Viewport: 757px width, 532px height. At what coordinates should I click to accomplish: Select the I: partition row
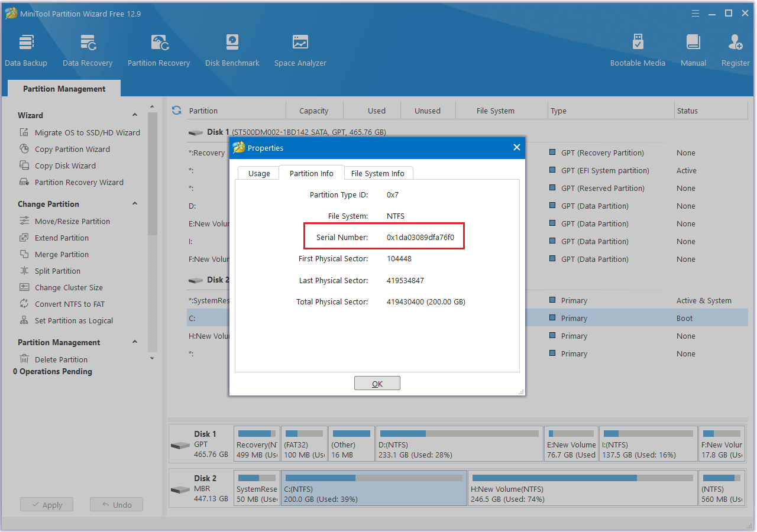point(467,241)
